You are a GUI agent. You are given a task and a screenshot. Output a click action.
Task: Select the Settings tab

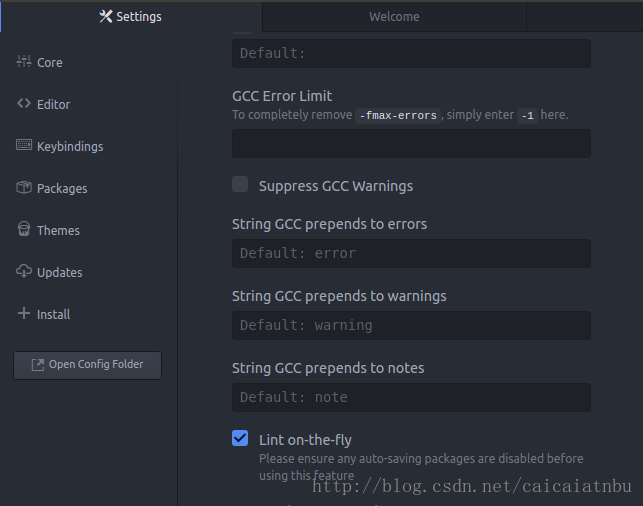(131, 17)
